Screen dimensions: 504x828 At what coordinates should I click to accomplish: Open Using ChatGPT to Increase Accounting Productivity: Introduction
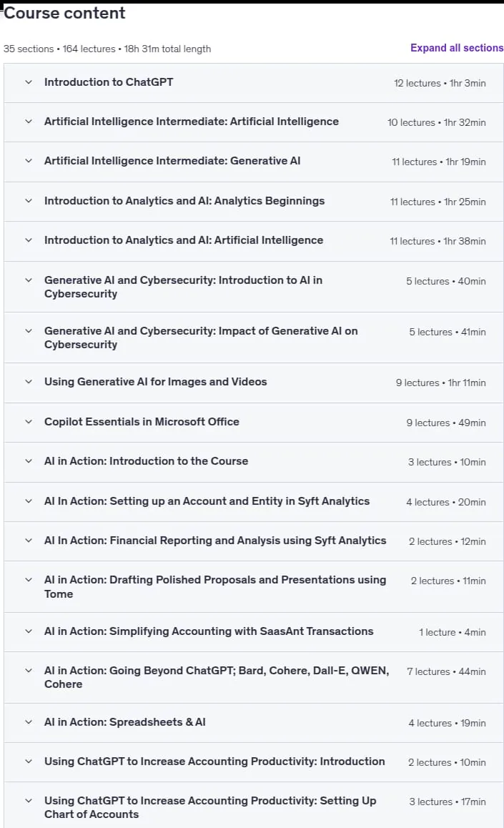tap(214, 762)
